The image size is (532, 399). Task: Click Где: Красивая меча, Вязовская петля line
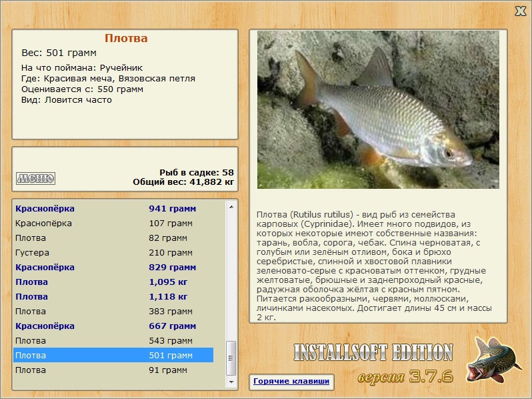108,79
